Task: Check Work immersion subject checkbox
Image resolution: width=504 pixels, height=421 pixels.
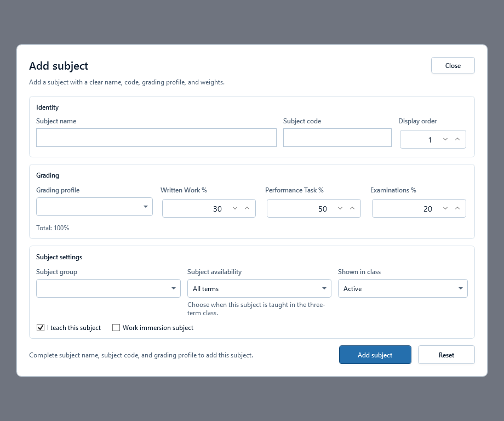Action: tap(116, 327)
